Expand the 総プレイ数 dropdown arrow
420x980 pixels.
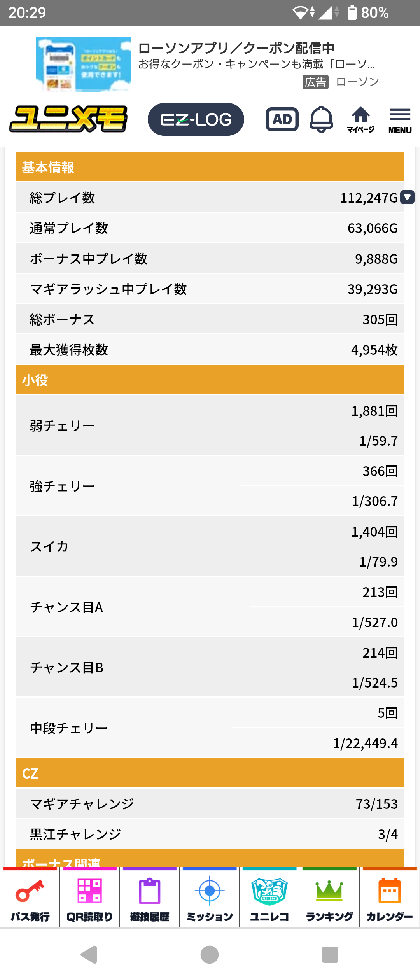pyautogui.click(x=407, y=197)
